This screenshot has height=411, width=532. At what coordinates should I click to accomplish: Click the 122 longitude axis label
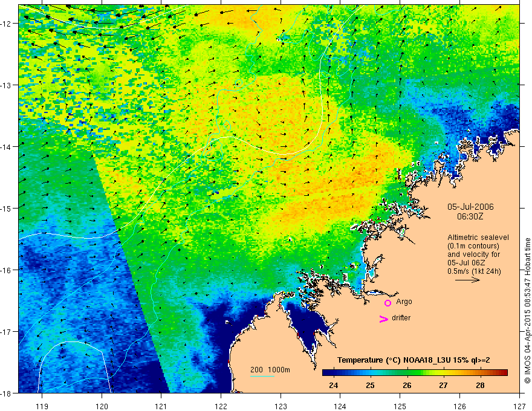tap(221, 406)
